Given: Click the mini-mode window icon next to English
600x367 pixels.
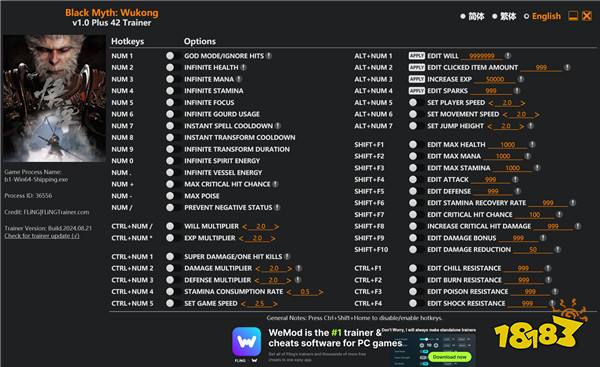Looking at the screenshot, I should 573,16.
